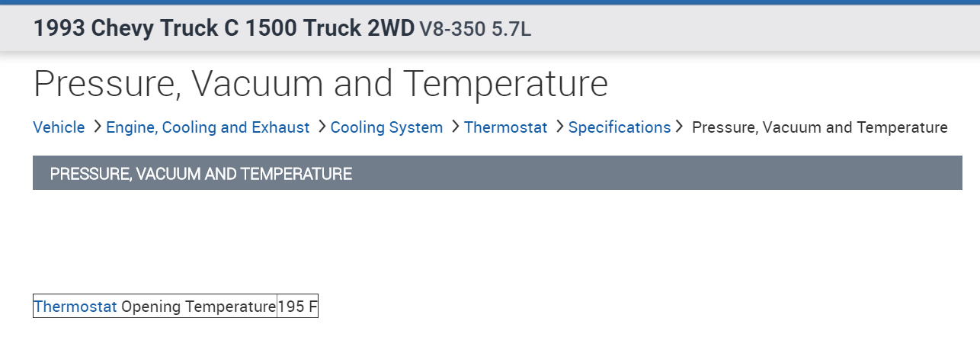Click the V8-350 5.7L engine label

pos(475,29)
